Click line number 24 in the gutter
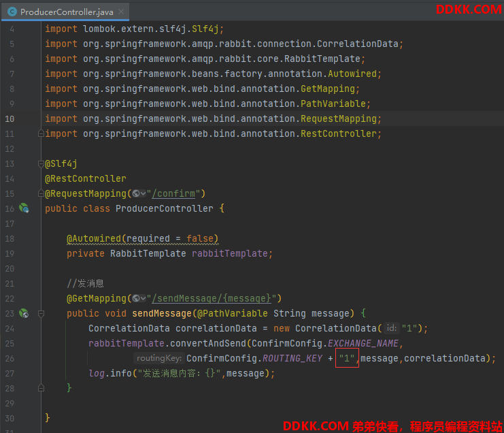The image size is (504, 433). pos(10,328)
